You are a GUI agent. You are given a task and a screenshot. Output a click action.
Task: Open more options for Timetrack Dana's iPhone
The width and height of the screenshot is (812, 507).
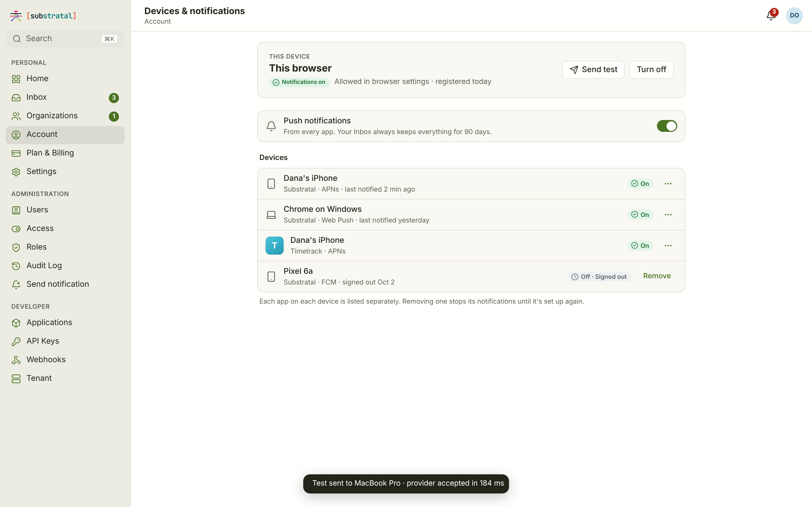[668, 245]
